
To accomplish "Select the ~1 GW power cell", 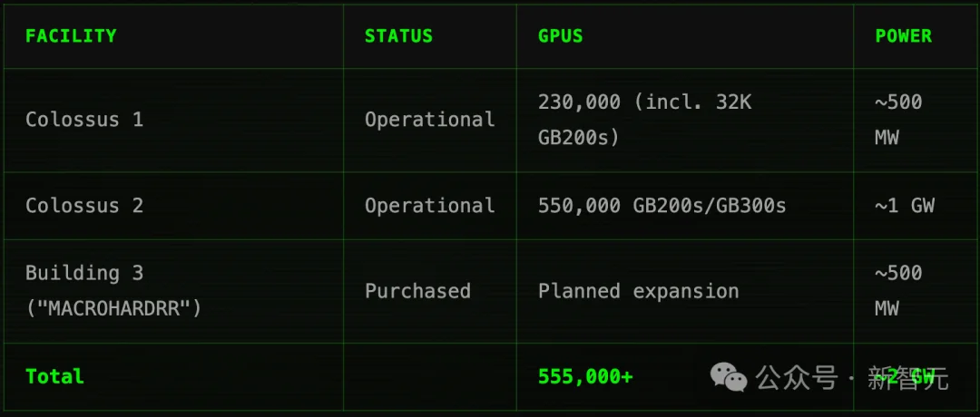I will pyautogui.click(x=904, y=205).
